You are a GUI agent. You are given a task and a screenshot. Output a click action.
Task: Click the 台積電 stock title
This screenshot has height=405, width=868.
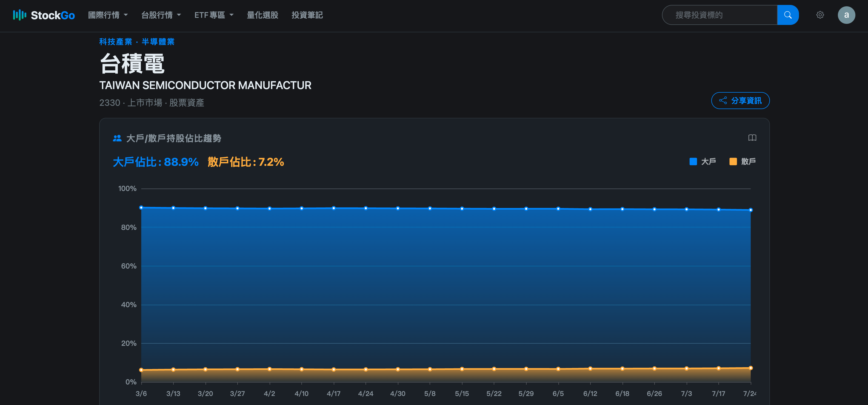[132, 63]
